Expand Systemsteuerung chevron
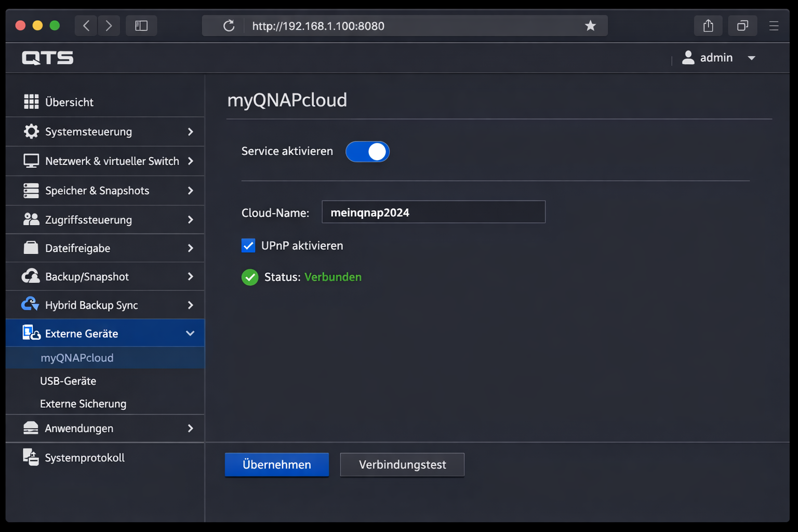This screenshot has height=532, width=798. 191,132
